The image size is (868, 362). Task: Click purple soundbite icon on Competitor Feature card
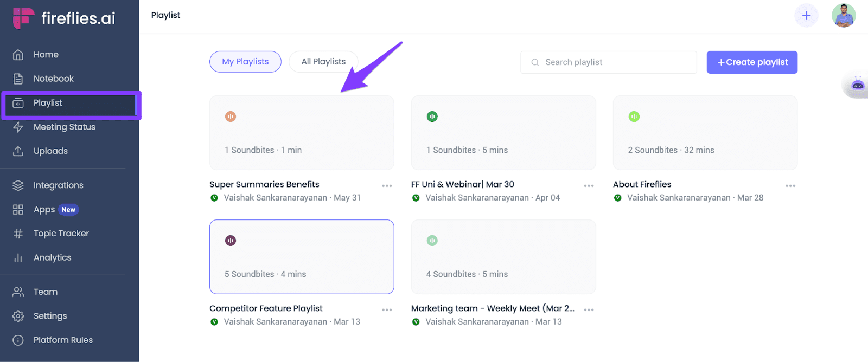(x=231, y=241)
